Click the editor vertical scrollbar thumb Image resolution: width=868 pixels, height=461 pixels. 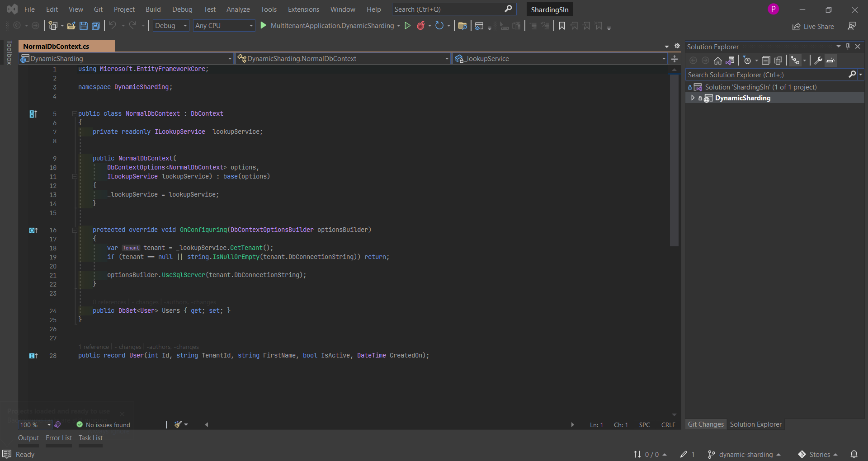pyautogui.click(x=674, y=160)
